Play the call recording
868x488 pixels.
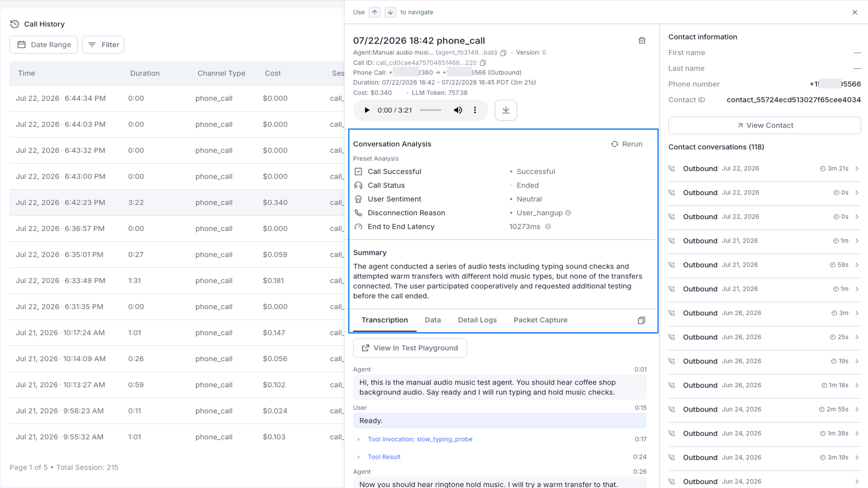[367, 110]
